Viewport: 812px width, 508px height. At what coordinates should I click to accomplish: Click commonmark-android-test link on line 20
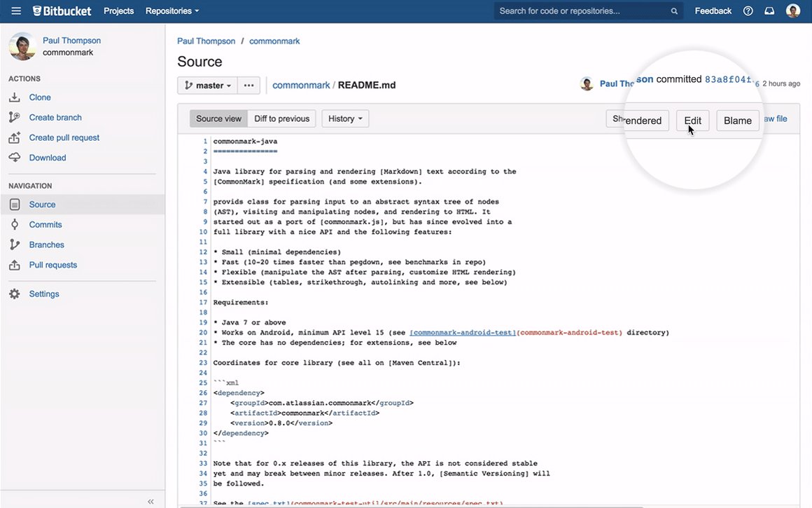[x=463, y=333]
